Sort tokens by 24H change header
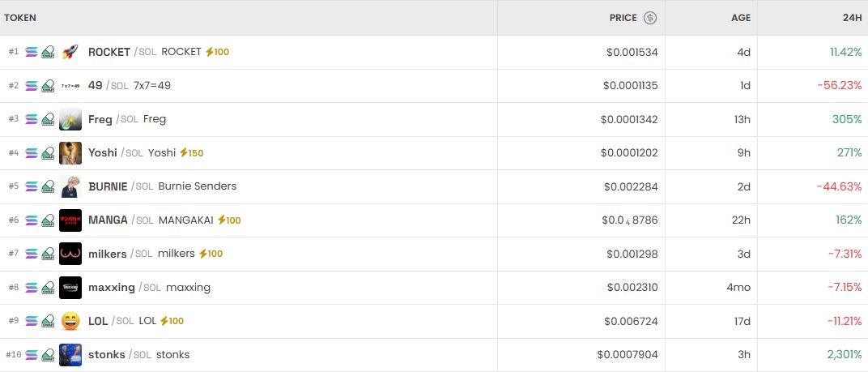 [x=851, y=18]
